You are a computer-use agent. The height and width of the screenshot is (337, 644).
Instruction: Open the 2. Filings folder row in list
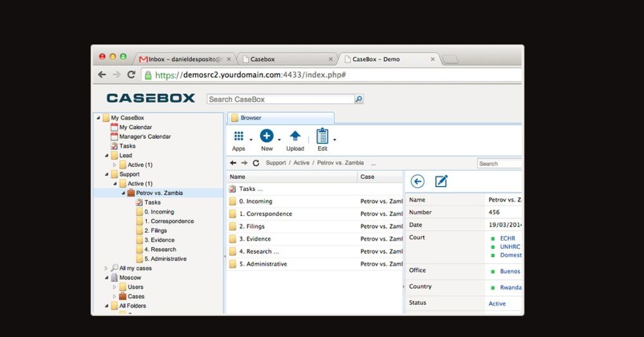point(252,226)
